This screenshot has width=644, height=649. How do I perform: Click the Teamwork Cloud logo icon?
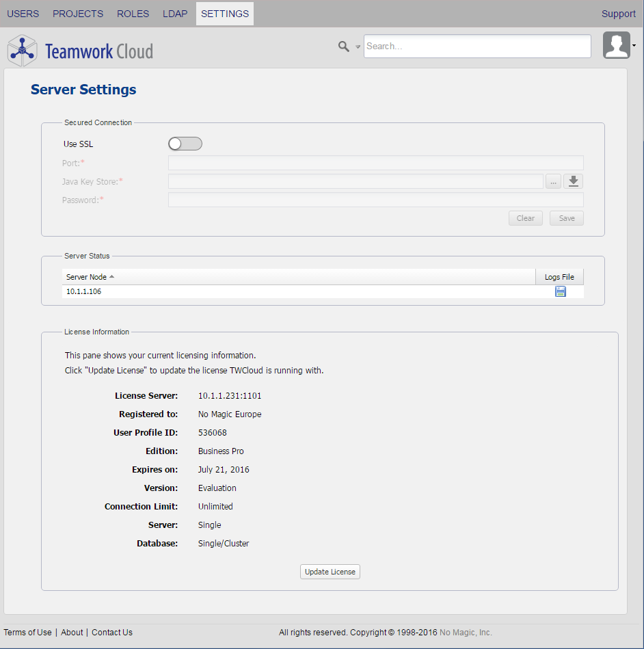pyautogui.click(x=23, y=51)
